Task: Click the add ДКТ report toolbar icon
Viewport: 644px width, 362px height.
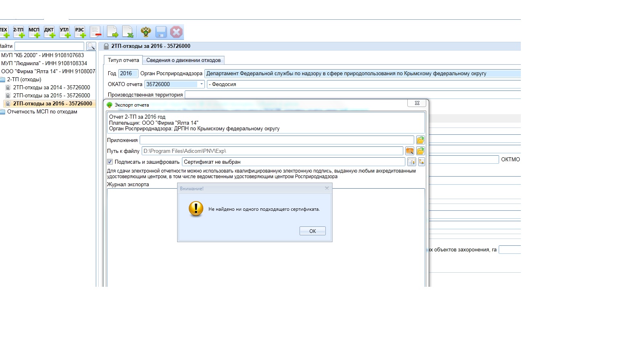Action: pyautogui.click(x=50, y=32)
